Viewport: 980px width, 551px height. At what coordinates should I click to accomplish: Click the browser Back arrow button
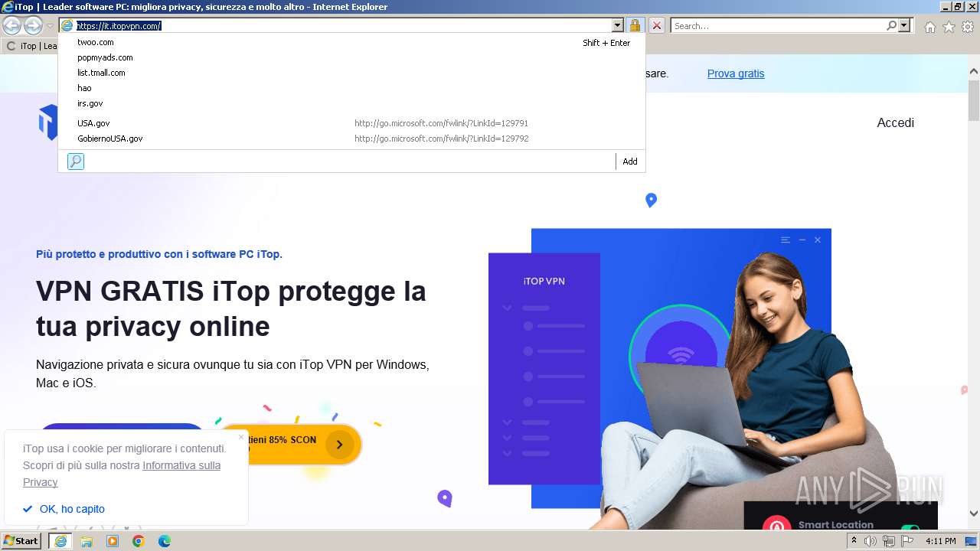pos(11,26)
